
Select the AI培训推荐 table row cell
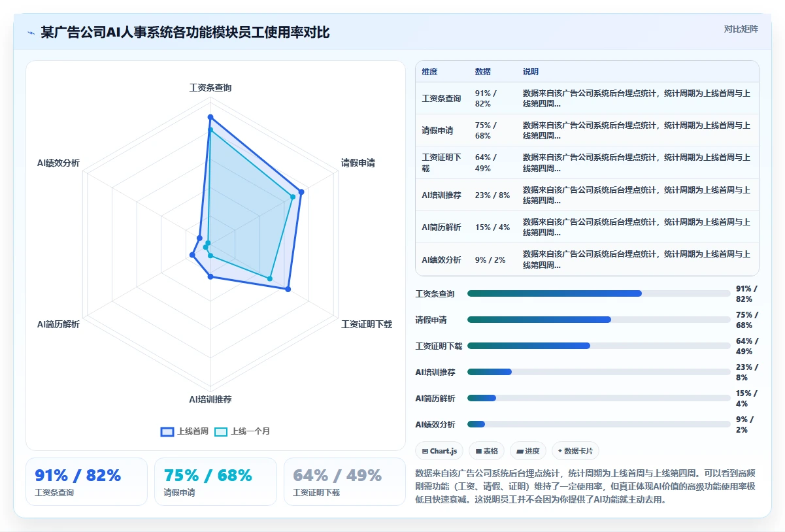(441, 195)
